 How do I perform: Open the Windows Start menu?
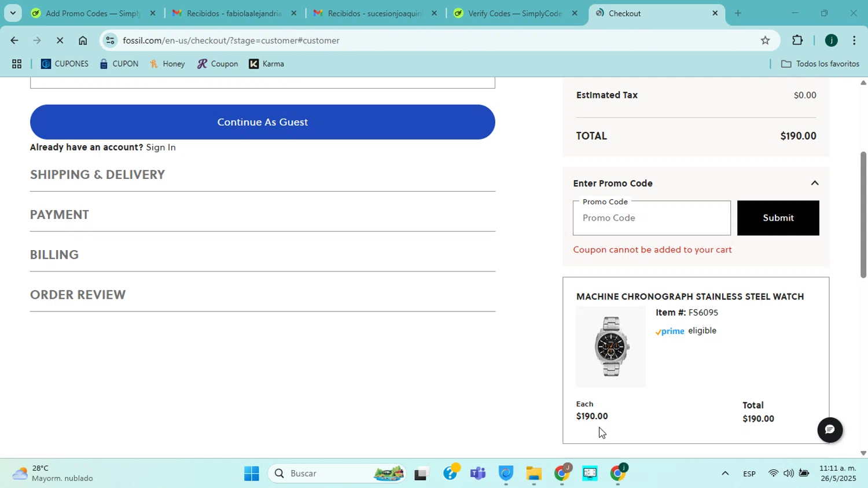252,474
